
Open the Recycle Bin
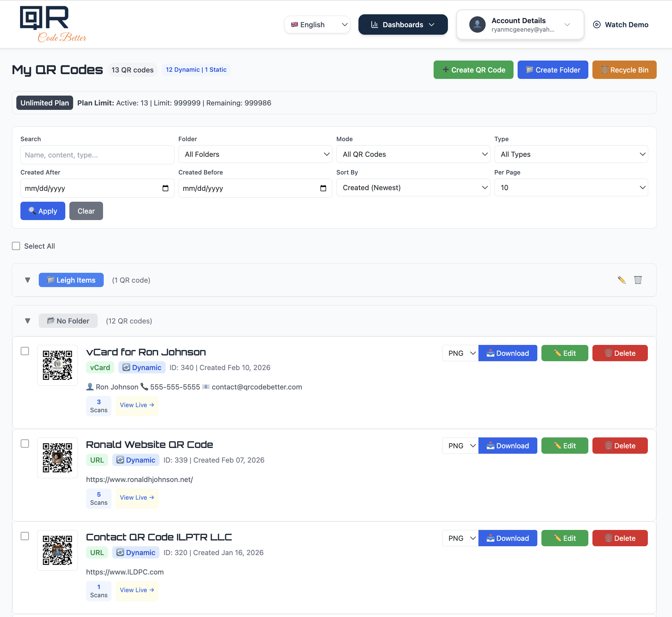tap(624, 70)
